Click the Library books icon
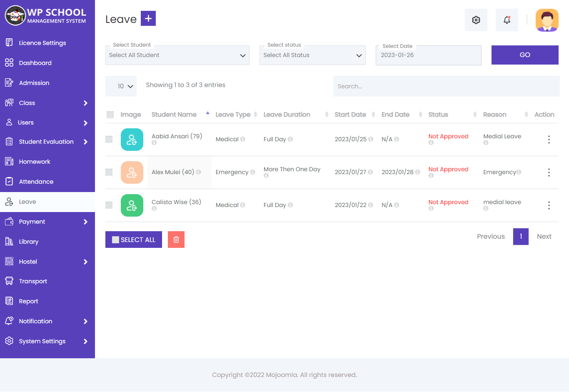The height and width of the screenshot is (392, 569). click(9, 242)
